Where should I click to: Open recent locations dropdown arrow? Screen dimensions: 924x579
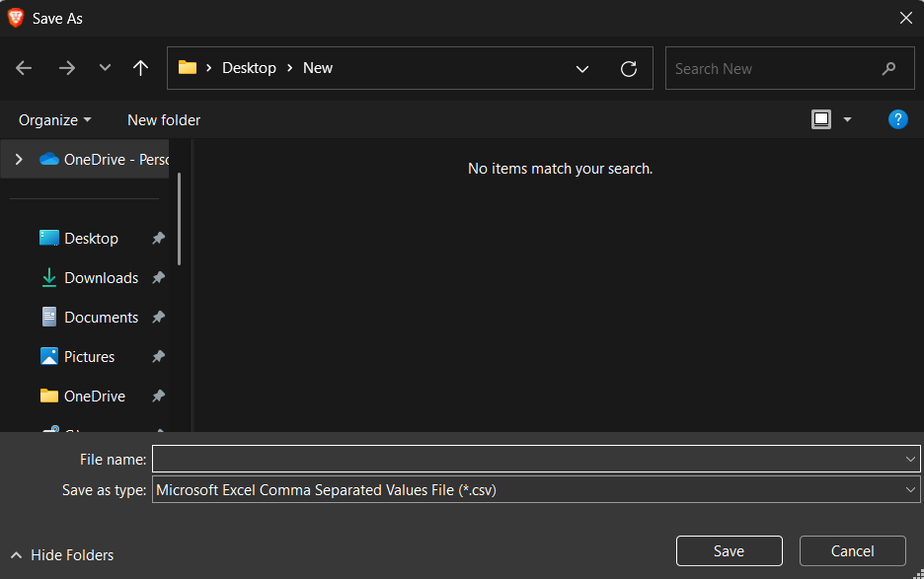click(105, 68)
